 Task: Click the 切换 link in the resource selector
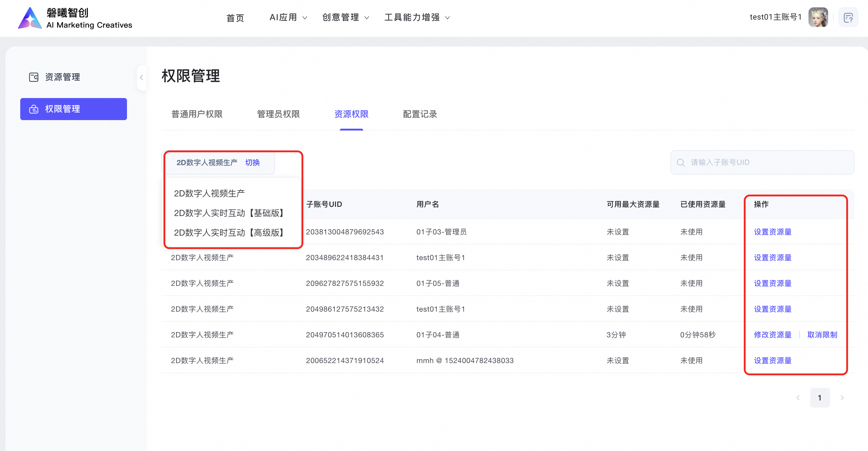(252, 163)
